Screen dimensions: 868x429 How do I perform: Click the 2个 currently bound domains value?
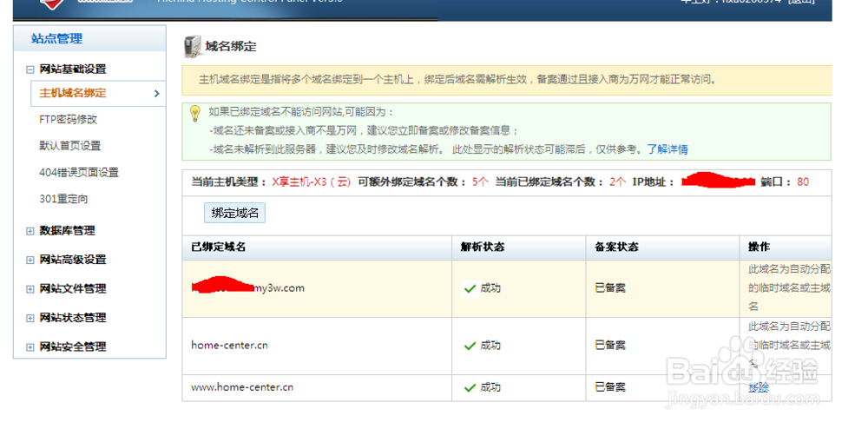click(618, 182)
